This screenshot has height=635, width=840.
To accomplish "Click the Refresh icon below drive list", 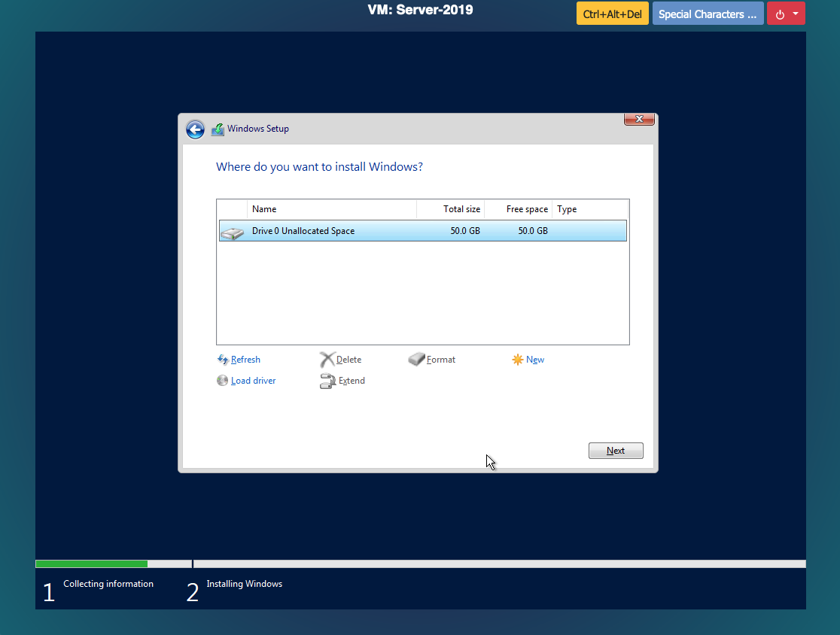I will [x=222, y=360].
